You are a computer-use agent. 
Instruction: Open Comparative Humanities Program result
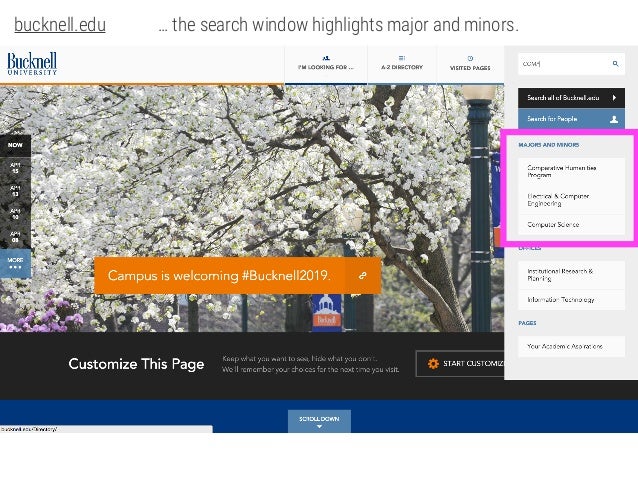click(571, 171)
